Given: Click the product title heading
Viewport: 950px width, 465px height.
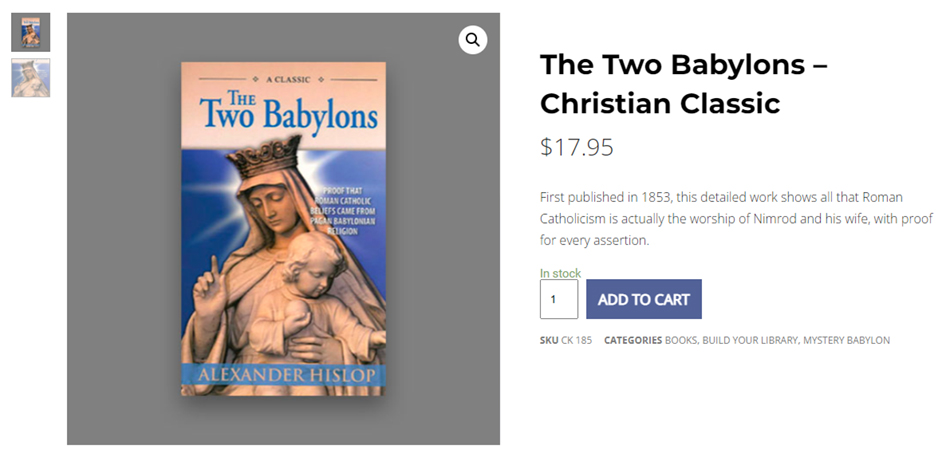Looking at the screenshot, I should [x=683, y=83].
